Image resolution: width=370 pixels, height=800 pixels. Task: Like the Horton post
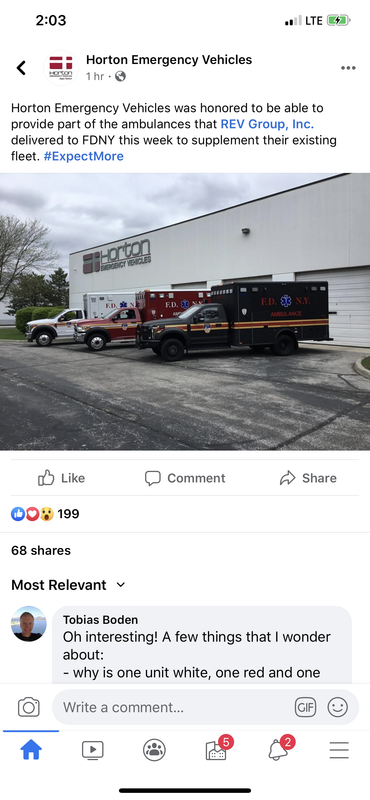[x=61, y=478]
